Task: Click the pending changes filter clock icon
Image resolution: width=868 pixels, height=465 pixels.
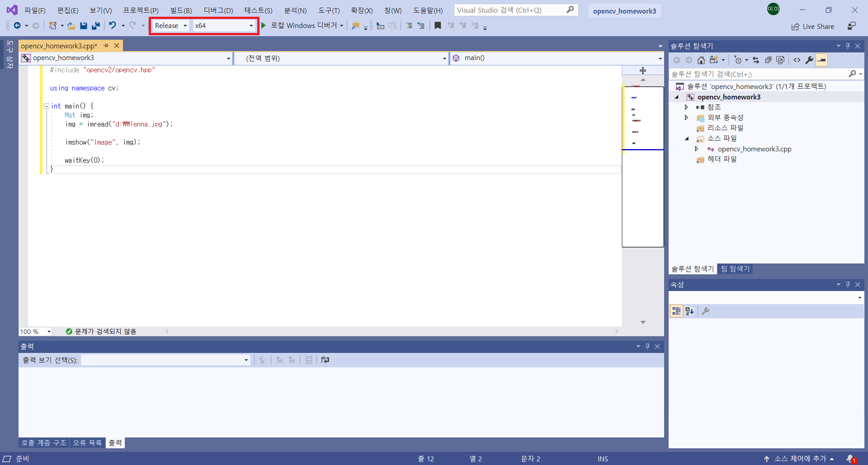Action: click(738, 60)
